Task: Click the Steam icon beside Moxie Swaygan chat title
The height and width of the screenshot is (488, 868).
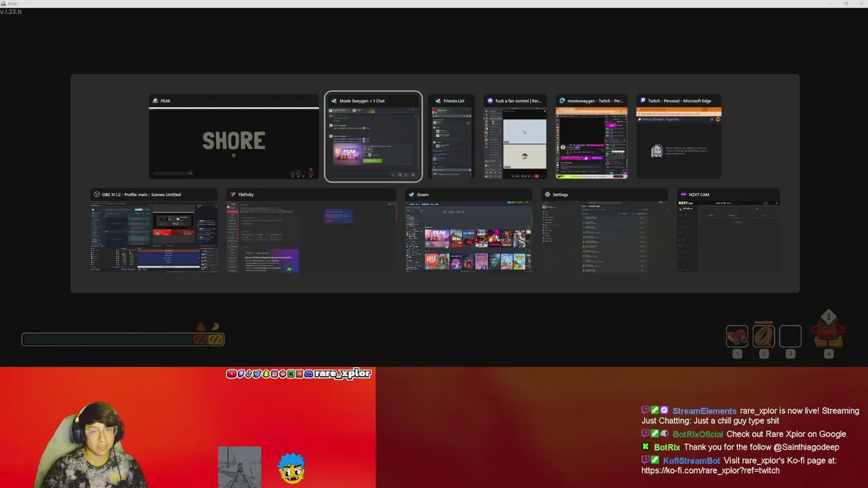Action: coord(334,101)
